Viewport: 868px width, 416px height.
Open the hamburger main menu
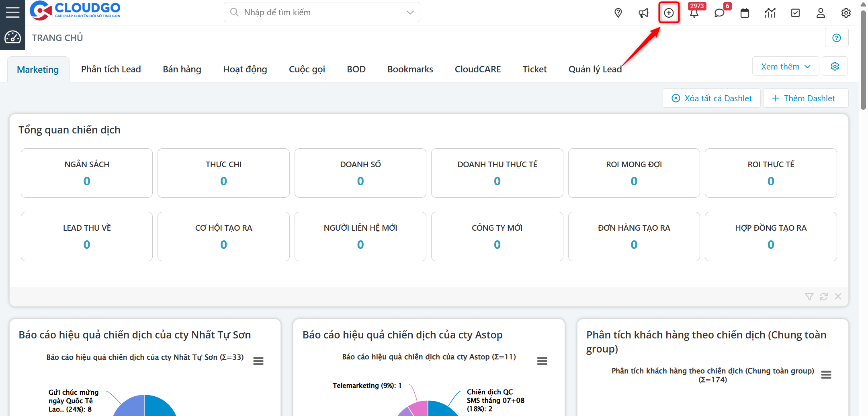12,12
